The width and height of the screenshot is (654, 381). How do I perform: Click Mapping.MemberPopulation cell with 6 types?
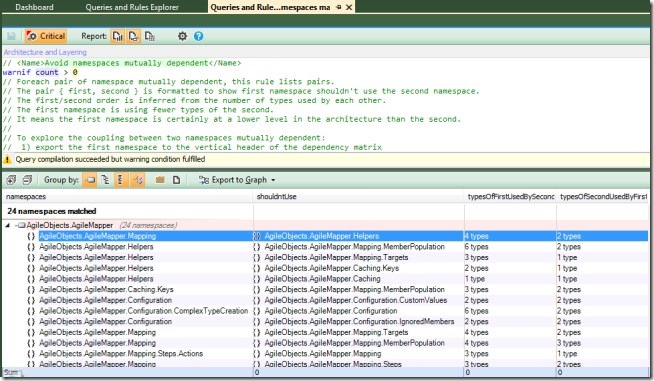tap(355, 247)
